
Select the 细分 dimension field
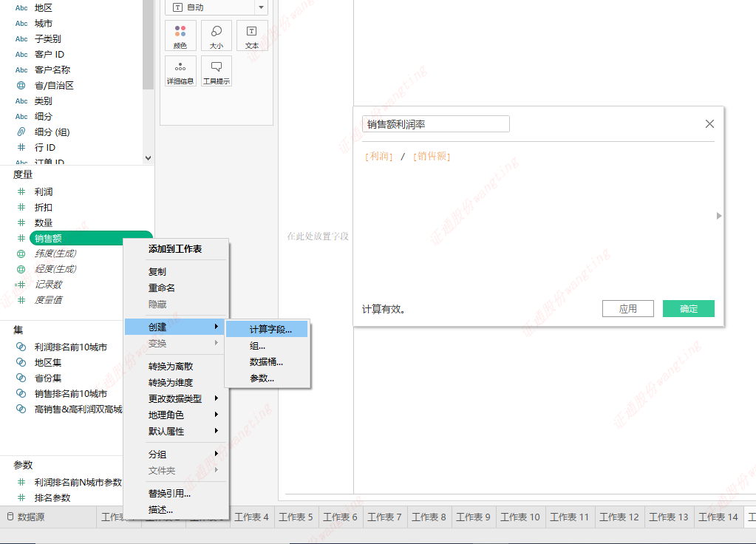(x=44, y=116)
